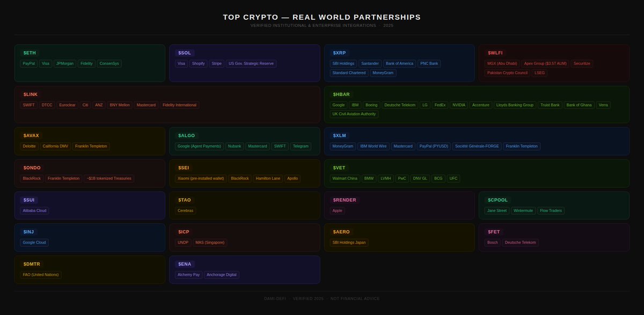This screenshot has width=644, height=315.
Task: Select the MGX (Abu Dhabi) tag
Action: [502, 63]
